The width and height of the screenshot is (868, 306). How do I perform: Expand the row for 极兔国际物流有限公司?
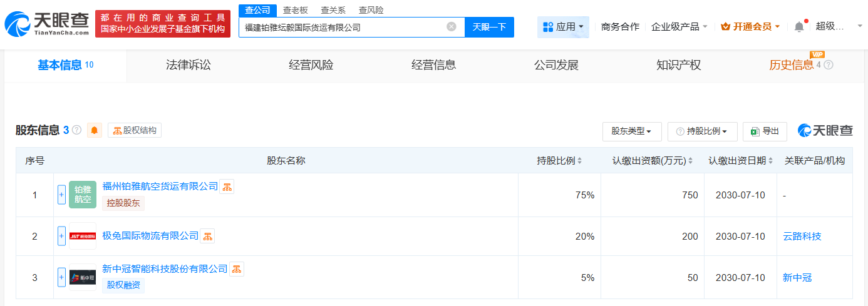pos(61,236)
